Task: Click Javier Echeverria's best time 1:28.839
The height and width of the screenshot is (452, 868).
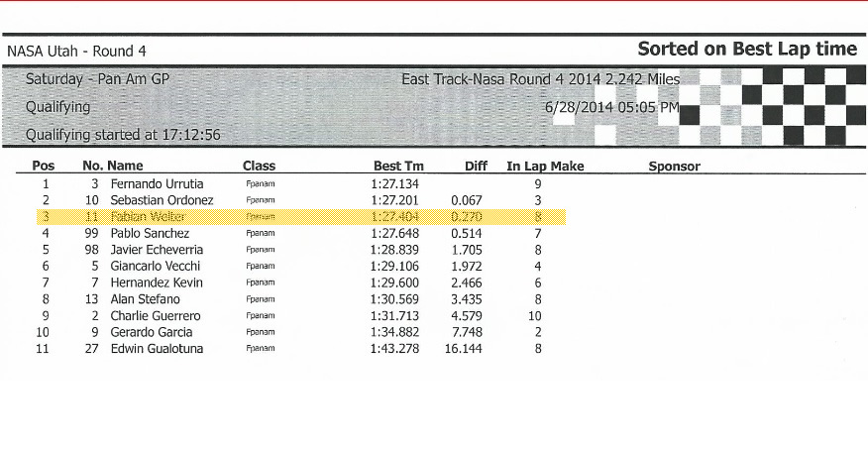Action: [394, 250]
